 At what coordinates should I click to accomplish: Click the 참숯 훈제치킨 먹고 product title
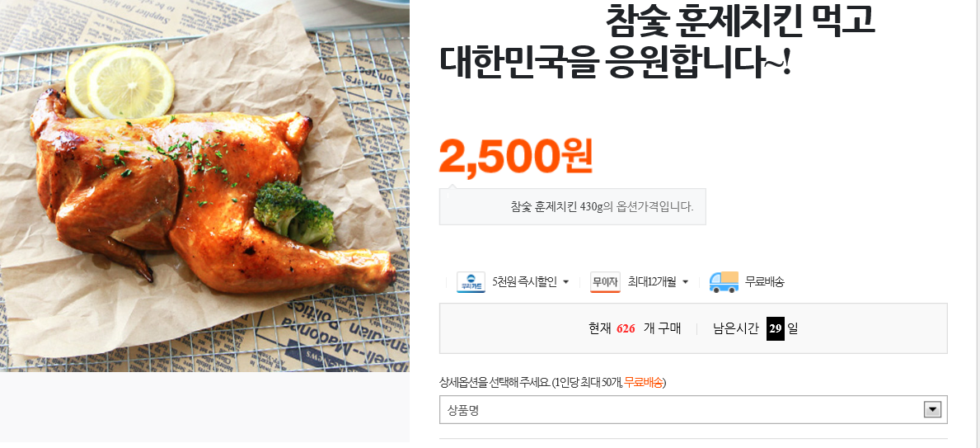tap(740, 21)
